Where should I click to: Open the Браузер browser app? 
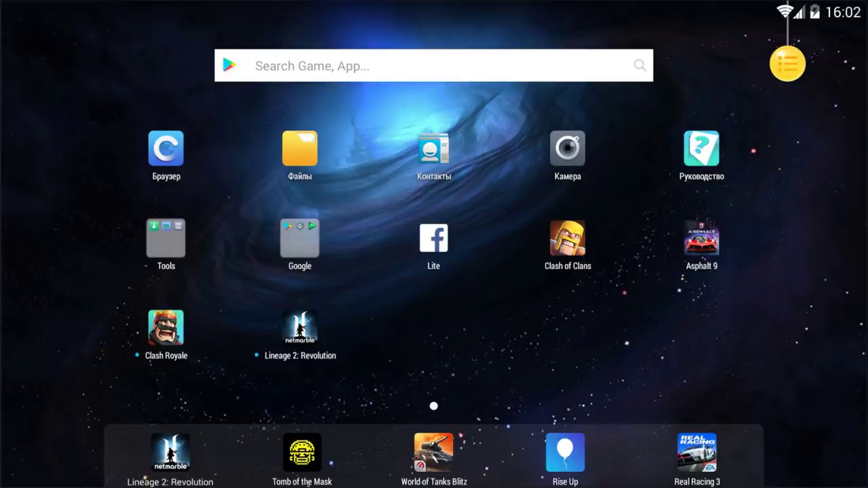pos(166,148)
